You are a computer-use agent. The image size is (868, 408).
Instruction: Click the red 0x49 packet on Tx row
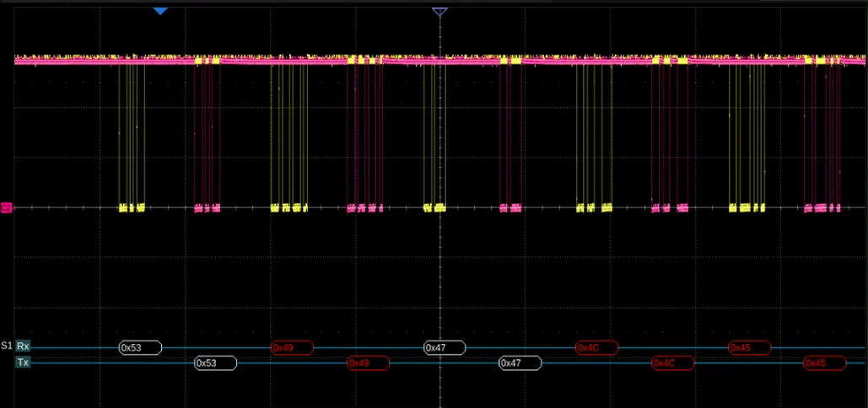(369, 363)
